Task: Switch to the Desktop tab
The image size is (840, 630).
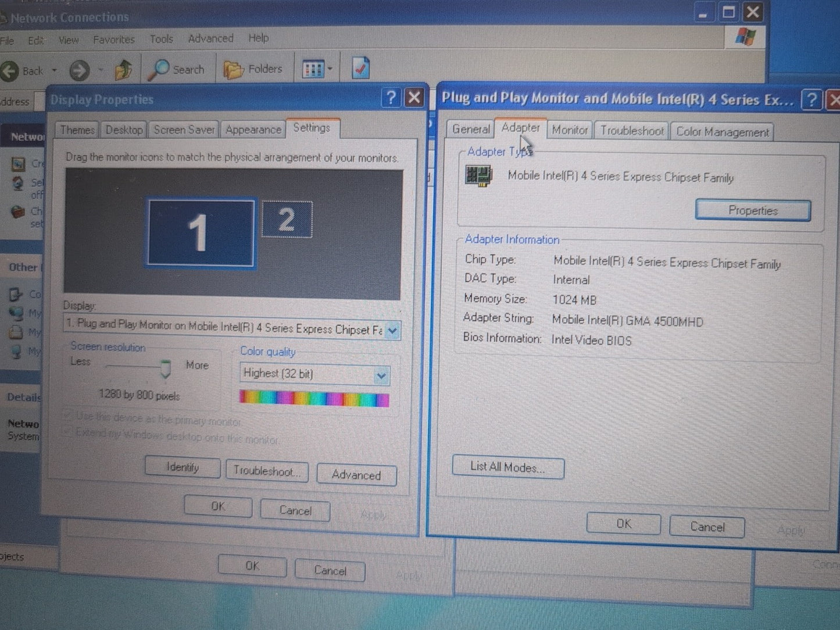Action: click(x=124, y=130)
